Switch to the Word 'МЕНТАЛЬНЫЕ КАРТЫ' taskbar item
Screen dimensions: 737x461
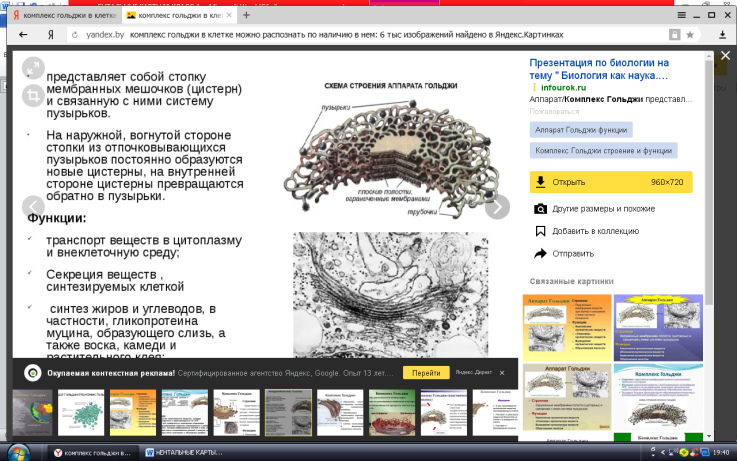coord(185,453)
